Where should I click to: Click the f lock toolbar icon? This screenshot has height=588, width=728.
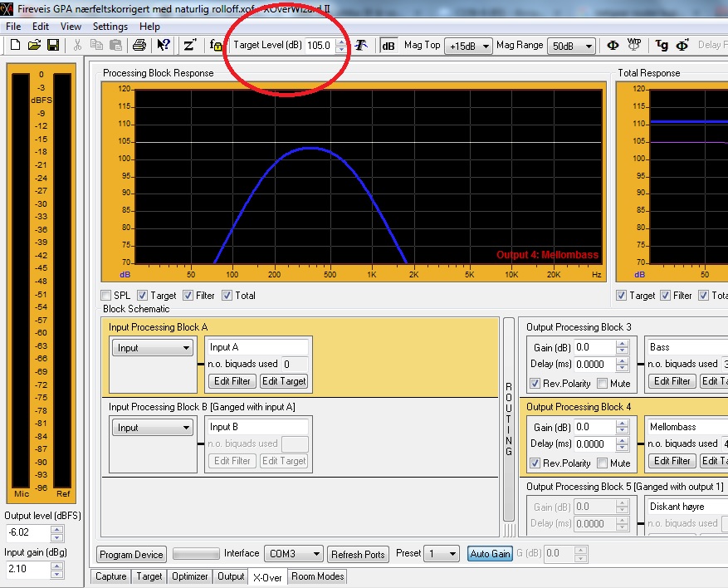coord(216,45)
